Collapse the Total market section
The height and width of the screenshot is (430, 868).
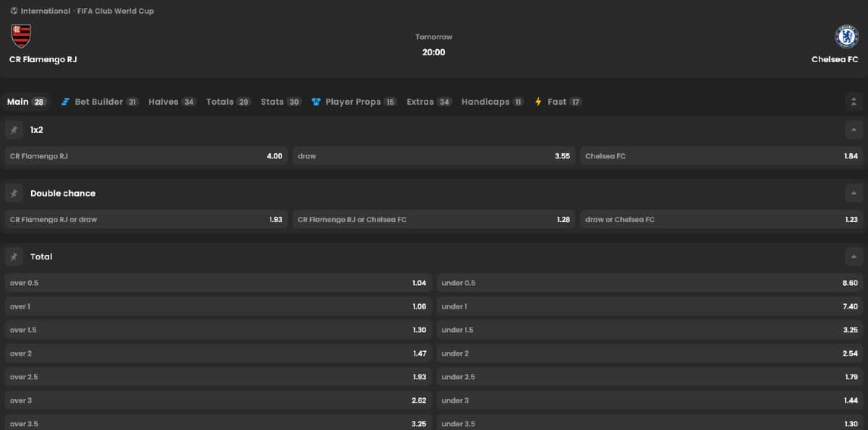(x=854, y=257)
